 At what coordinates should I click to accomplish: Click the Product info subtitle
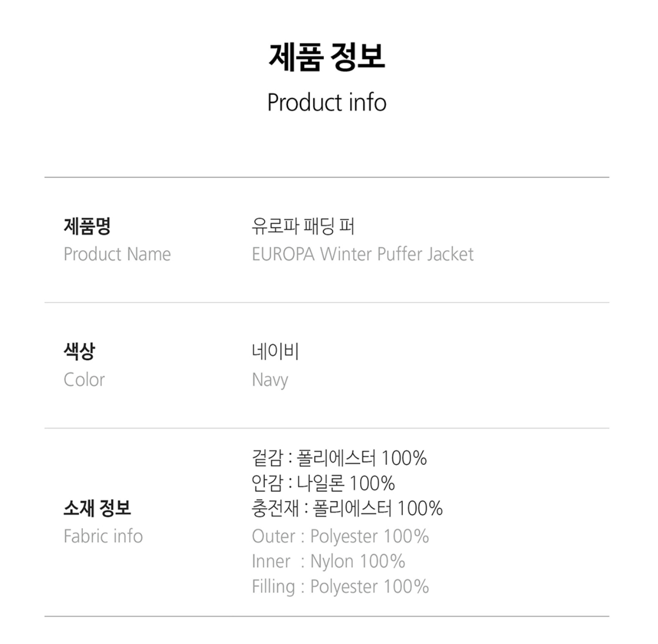click(x=327, y=102)
